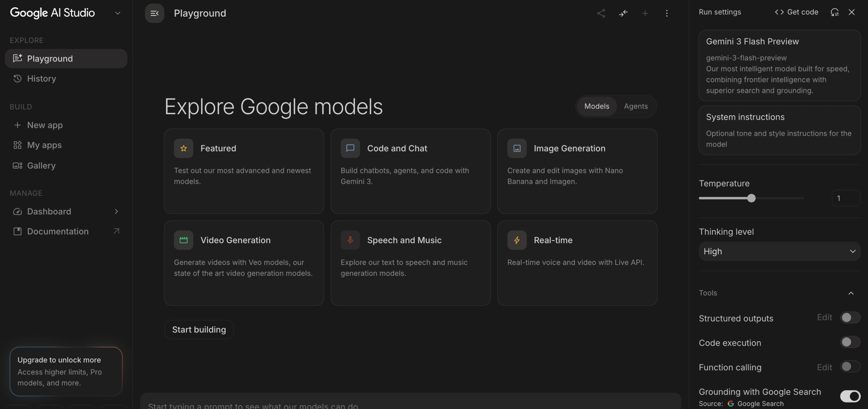This screenshot has height=409, width=868.
Task: Open the Image Generation card title
Action: [569, 148]
